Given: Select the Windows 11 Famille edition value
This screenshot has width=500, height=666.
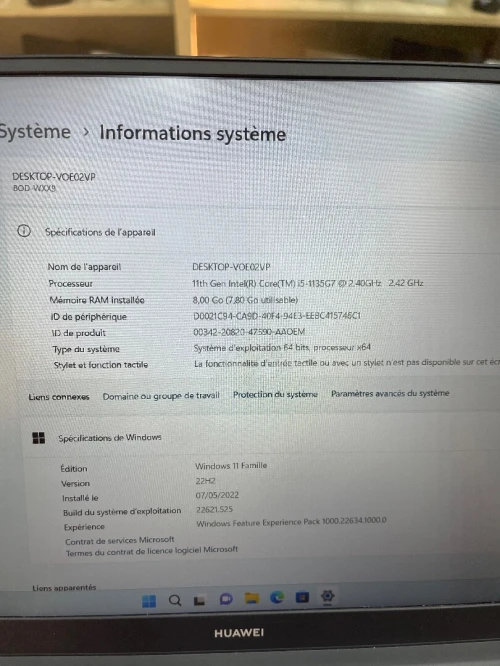Looking at the screenshot, I should click(x=231, y=466).
